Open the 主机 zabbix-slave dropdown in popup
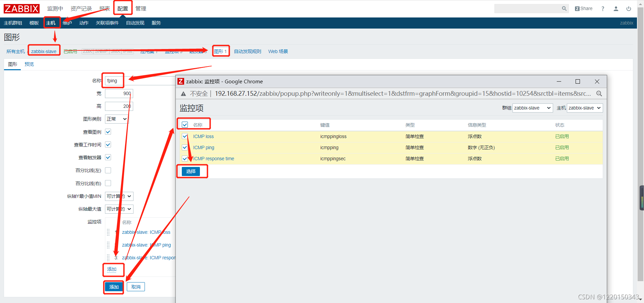The image size is (644, 303). pyautogui.click(x=585, y=108)
